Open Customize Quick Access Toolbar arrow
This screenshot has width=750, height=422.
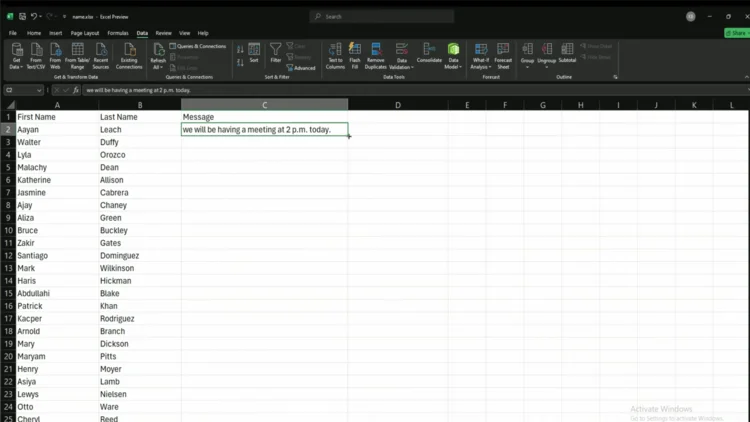(x=65, y=16)
